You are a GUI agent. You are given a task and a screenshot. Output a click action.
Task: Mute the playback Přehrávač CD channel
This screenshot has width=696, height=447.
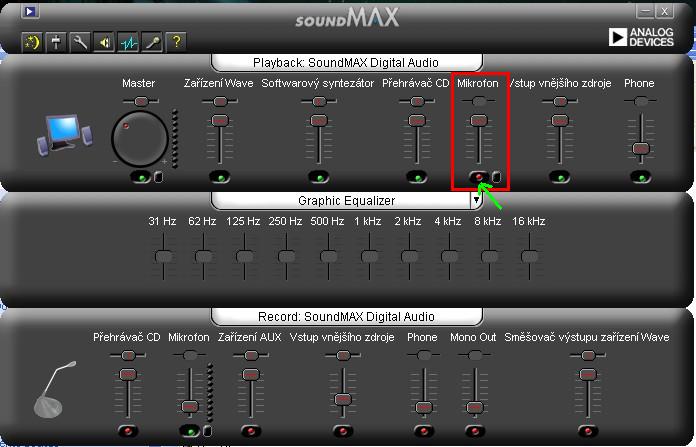click(x=417, y=178)
